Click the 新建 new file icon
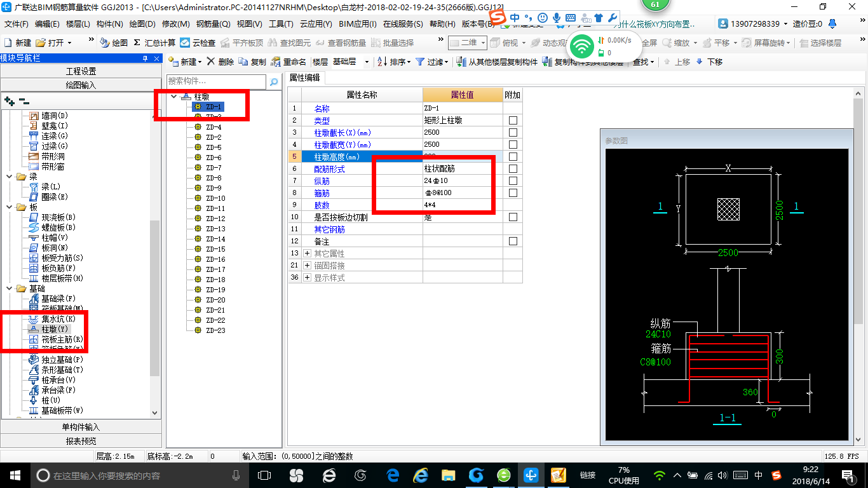Screen dimensions: 868x488 [8, 43]
